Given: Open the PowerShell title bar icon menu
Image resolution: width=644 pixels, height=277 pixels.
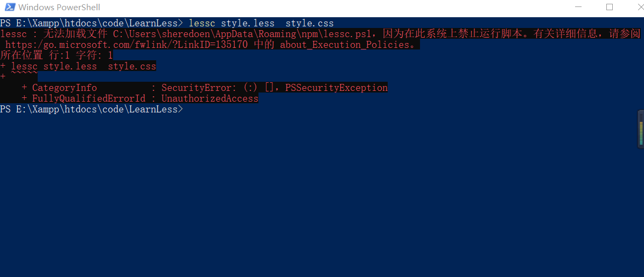Looking at the screenshot, I should [10, 7].
